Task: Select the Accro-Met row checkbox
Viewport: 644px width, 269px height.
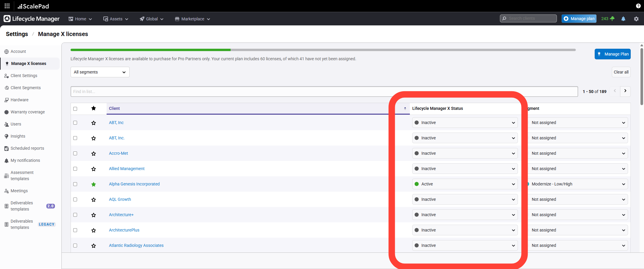Action: (x=75, y=154)
